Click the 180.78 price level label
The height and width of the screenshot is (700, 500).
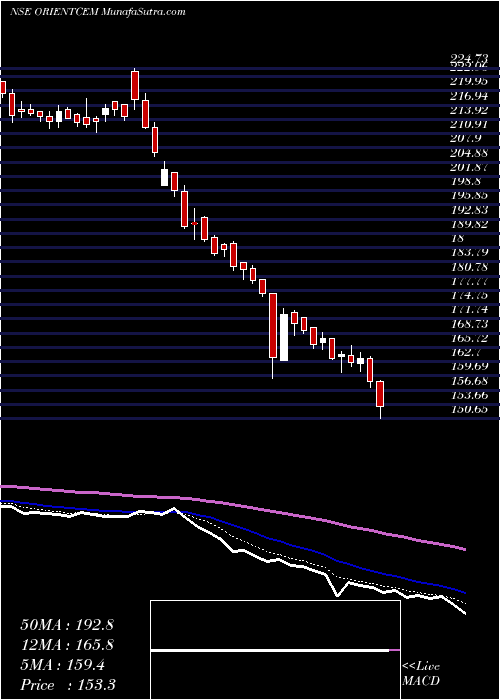468,267
